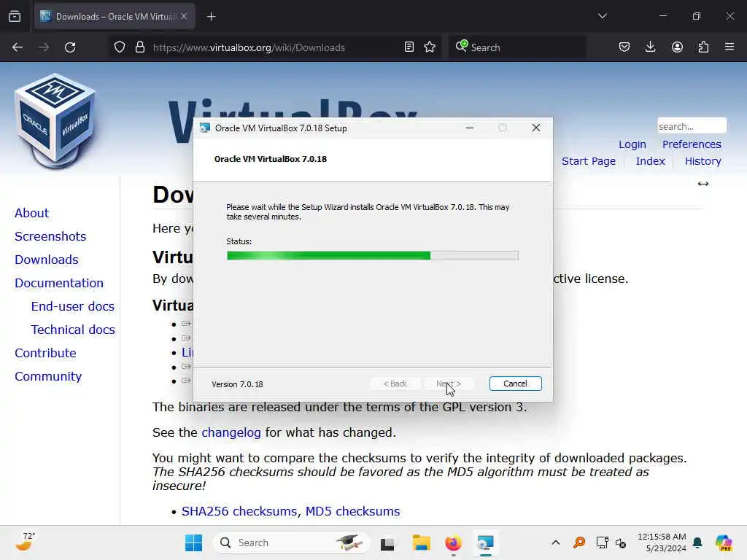Screen dimensions: 747x560
Task: Open the Login link
Action: coord(632,144)
